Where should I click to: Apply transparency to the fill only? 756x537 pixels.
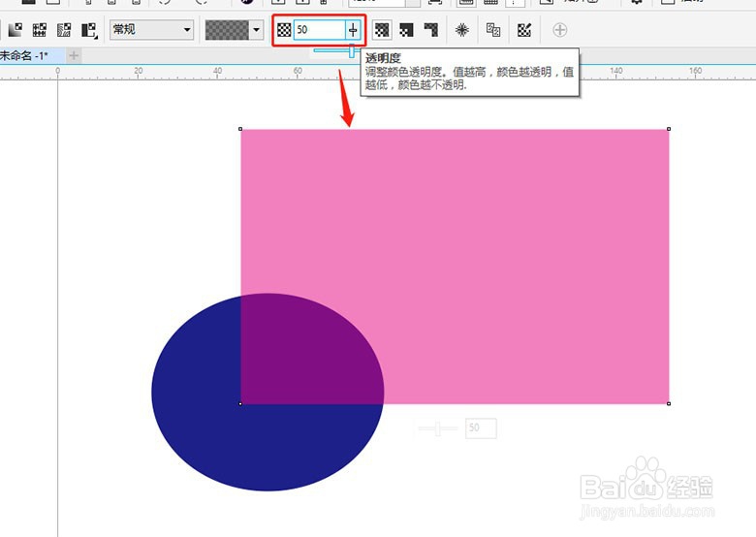(406, 30)
